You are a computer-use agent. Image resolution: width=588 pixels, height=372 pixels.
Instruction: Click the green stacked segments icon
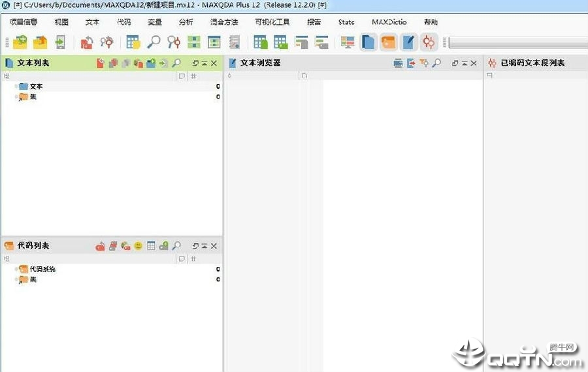point(194,42)
